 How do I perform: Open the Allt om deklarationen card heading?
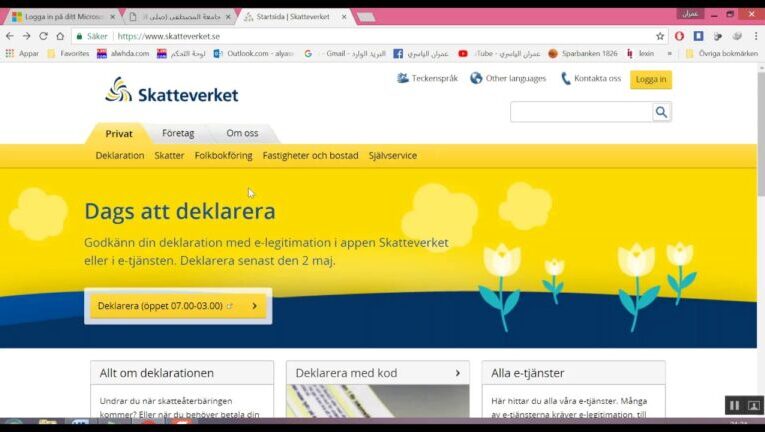[x=157, y=373]
